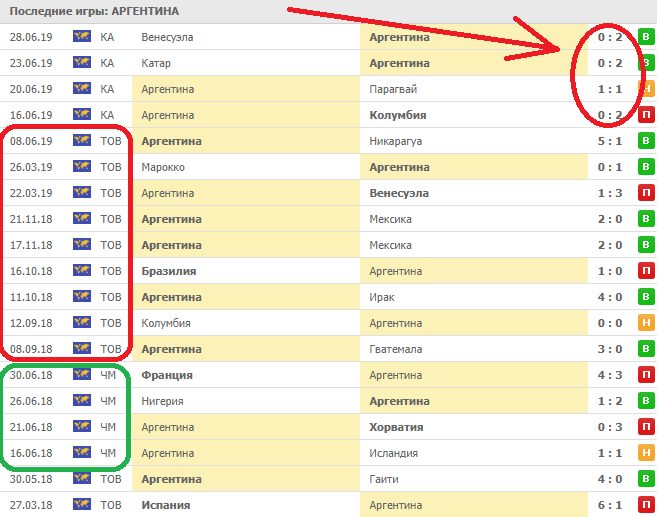Click the КА tournament label in the 23.06.19 row

pyautogui.click(x=108, y=63)
